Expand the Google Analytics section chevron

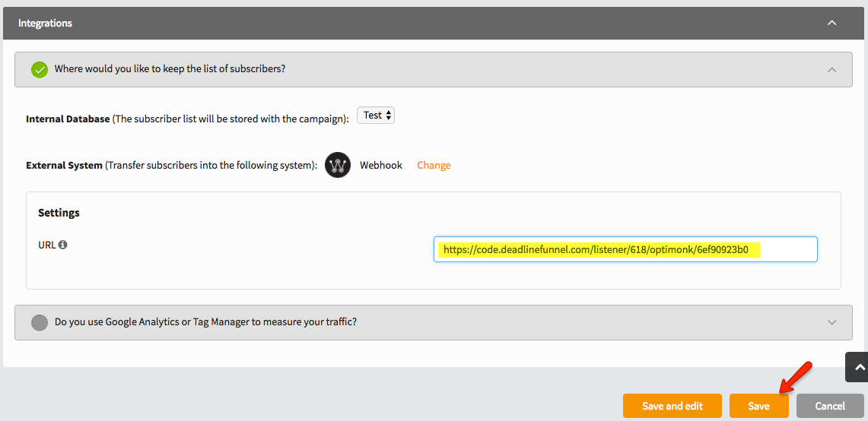831,322
